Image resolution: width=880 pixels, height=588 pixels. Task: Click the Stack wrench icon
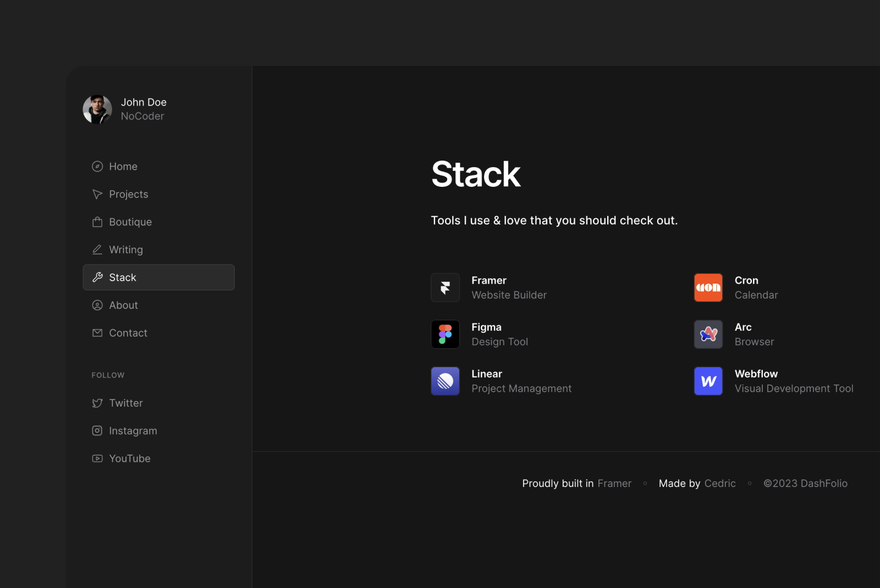pyautogui.click(x=97, y=278)
